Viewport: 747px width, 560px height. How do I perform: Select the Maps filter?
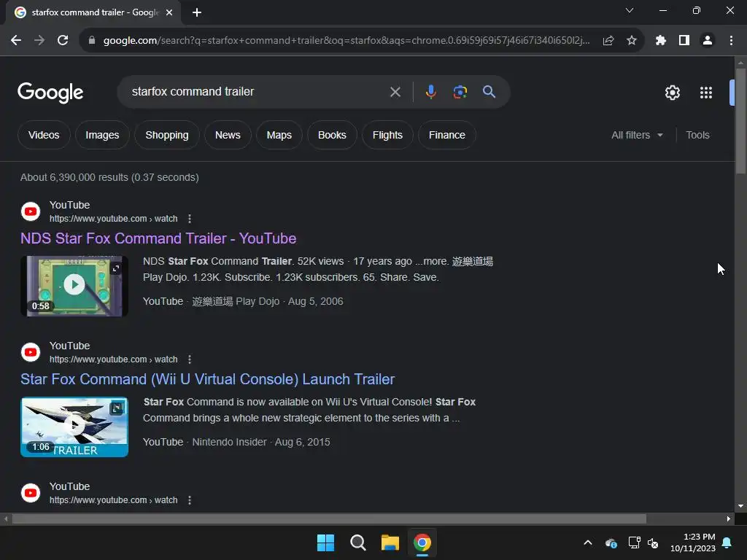tap(279, 135)
